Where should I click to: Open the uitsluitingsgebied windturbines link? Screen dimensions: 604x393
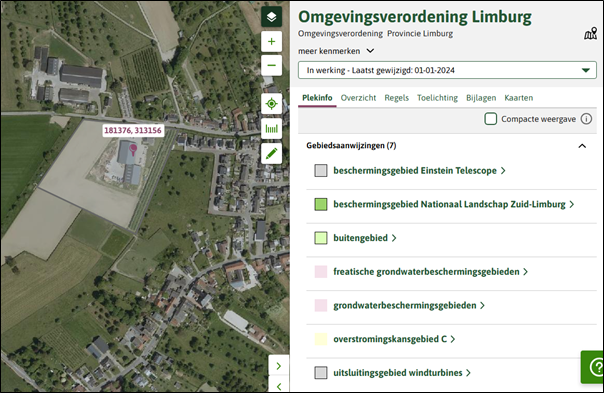[x=398, y=373]
